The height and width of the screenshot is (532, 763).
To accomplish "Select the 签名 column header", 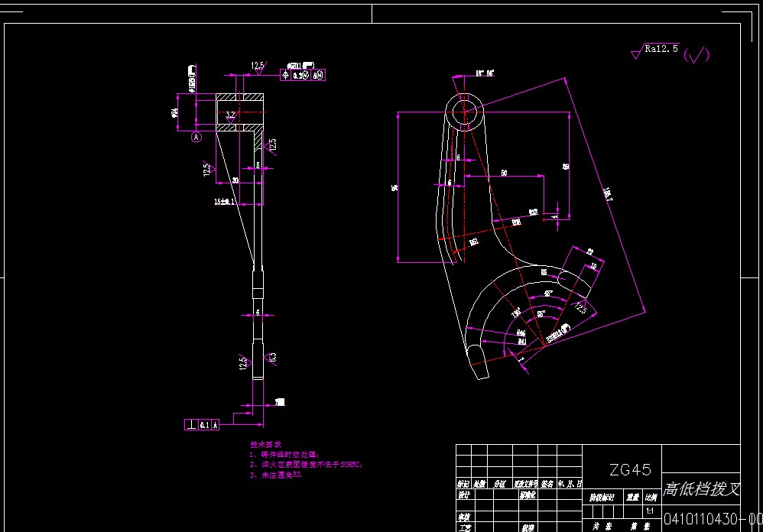I will (x=547, y=484).
